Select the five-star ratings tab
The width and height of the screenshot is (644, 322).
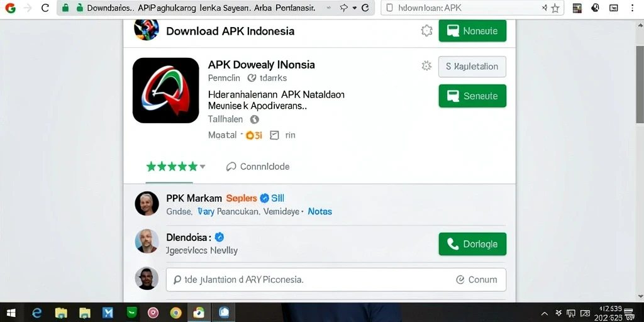click(x=172, y=166)
